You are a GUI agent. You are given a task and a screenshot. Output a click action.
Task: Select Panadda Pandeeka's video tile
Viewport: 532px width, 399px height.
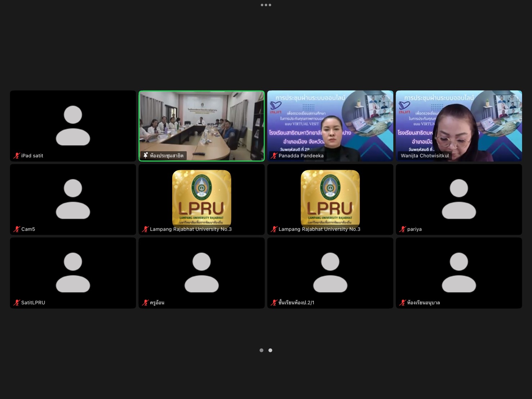pyautogui.click(x=330, y=122)
